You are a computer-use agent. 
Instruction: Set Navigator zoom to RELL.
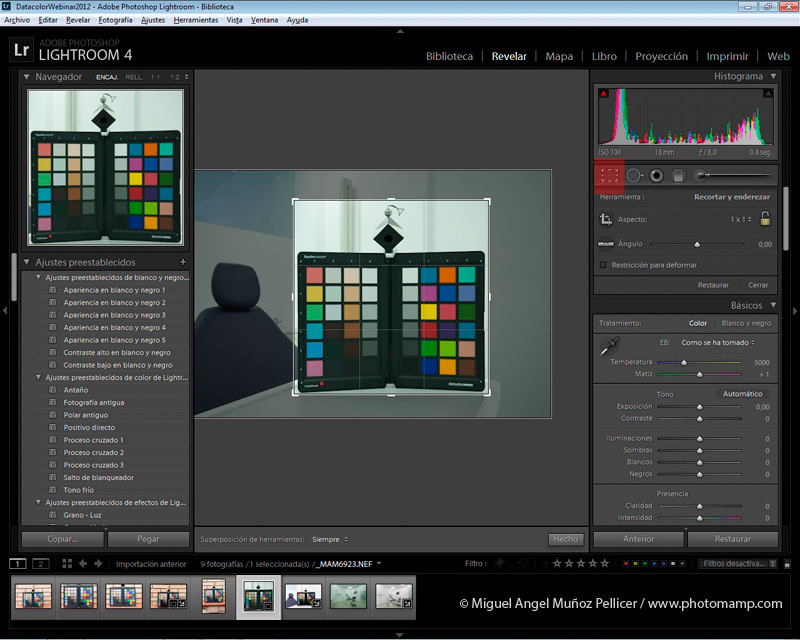(134, 77)
